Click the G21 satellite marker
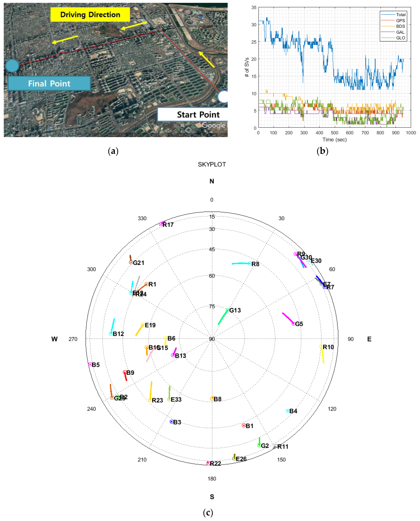The height and width of the screenshot is (521, 420). click(131, 262)
